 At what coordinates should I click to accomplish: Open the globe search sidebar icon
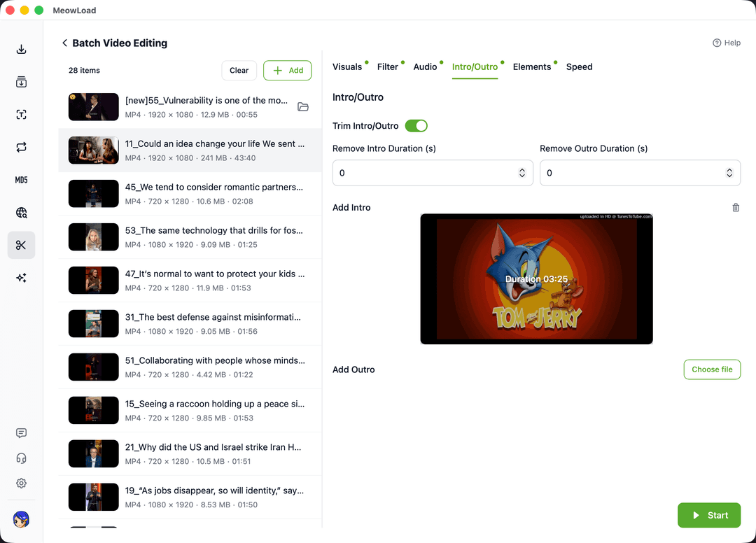[21, 213]
